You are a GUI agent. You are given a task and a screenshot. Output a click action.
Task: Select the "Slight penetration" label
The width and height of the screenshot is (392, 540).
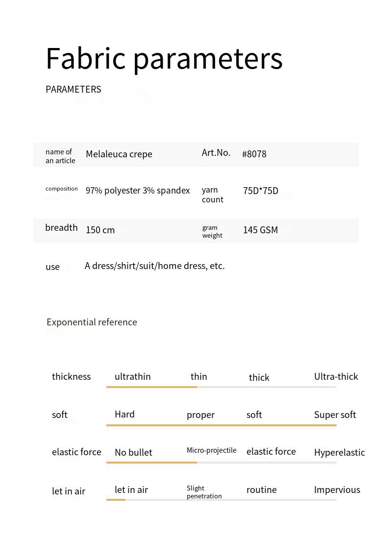(x=204, y=492)
